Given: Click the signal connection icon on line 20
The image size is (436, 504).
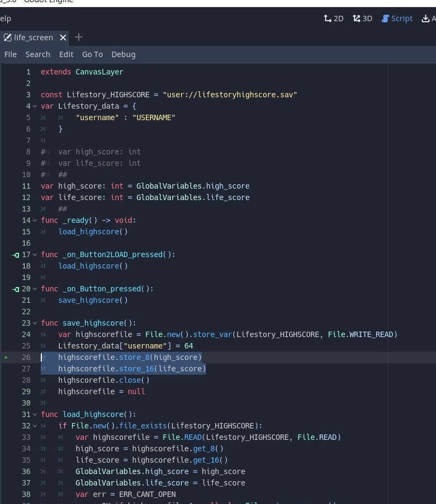Looking at the screenshot, I should click(x=16, y=289).
